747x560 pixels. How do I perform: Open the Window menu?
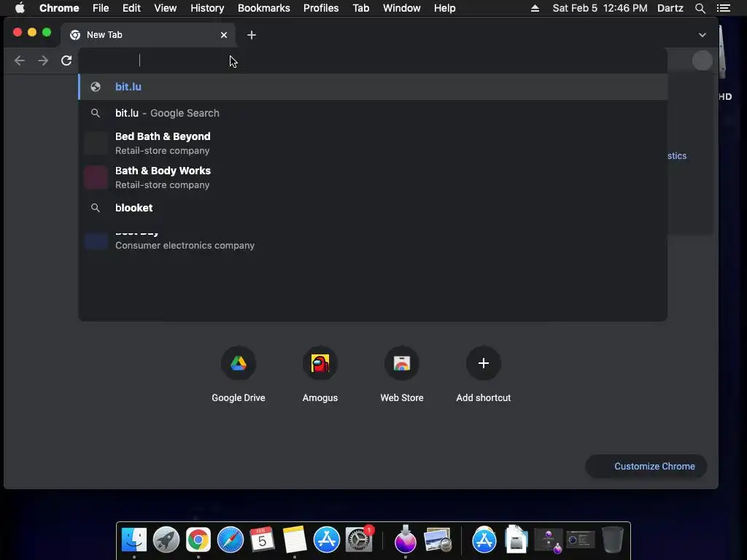[402, 8]
